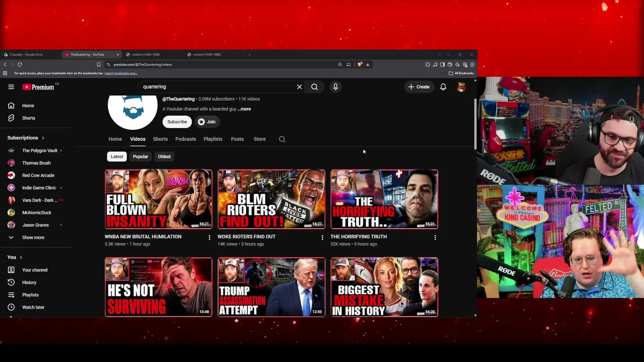
Task: Switch to the channel Home tab
Action: tap(115, 139)
